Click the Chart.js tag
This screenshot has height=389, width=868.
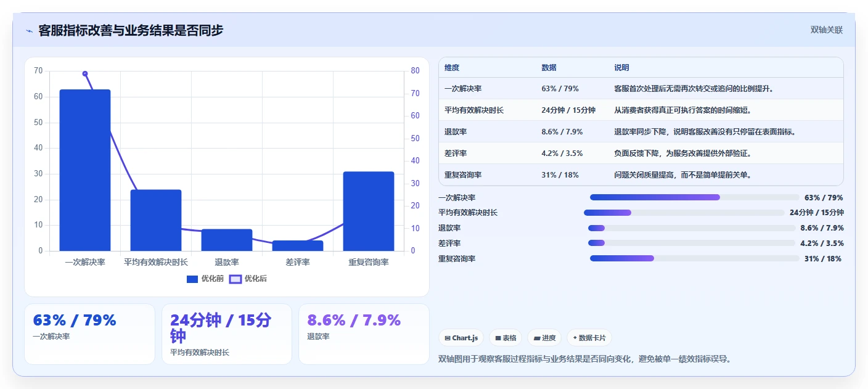click(x=461, y=338)
